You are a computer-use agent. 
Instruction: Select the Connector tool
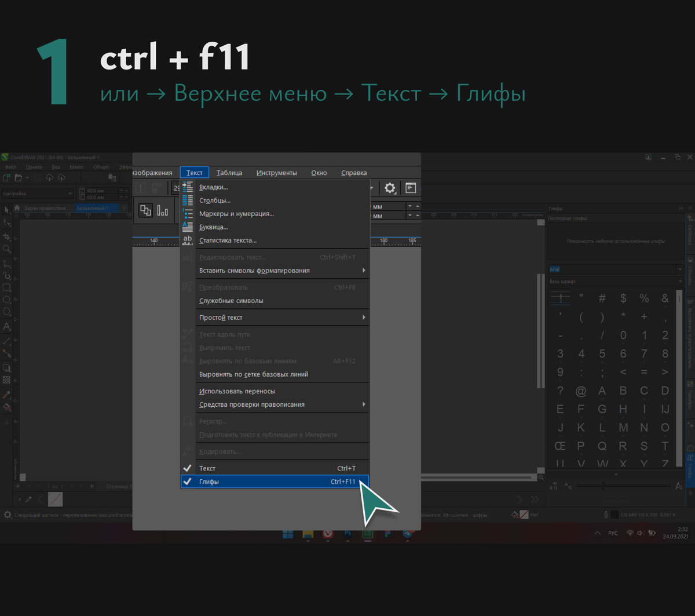click(7, 353)
